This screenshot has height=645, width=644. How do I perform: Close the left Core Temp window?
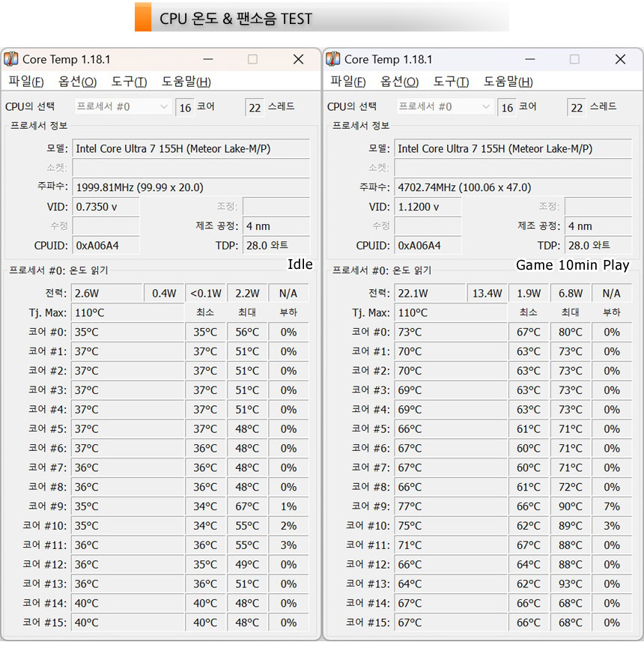pos(299,59)
